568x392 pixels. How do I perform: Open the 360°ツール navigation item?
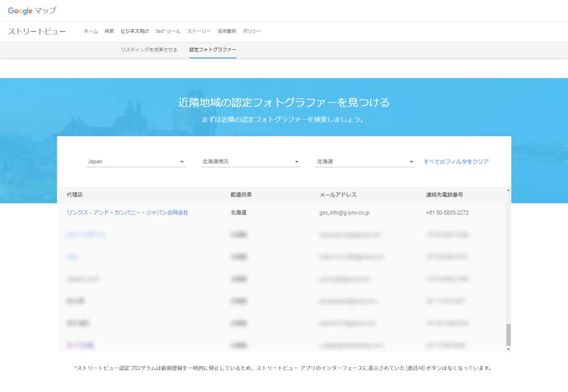168,31
